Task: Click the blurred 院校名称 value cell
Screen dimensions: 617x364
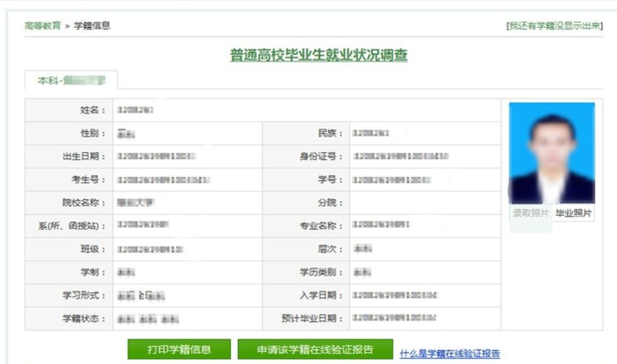Action: click(x=188, y=203)
